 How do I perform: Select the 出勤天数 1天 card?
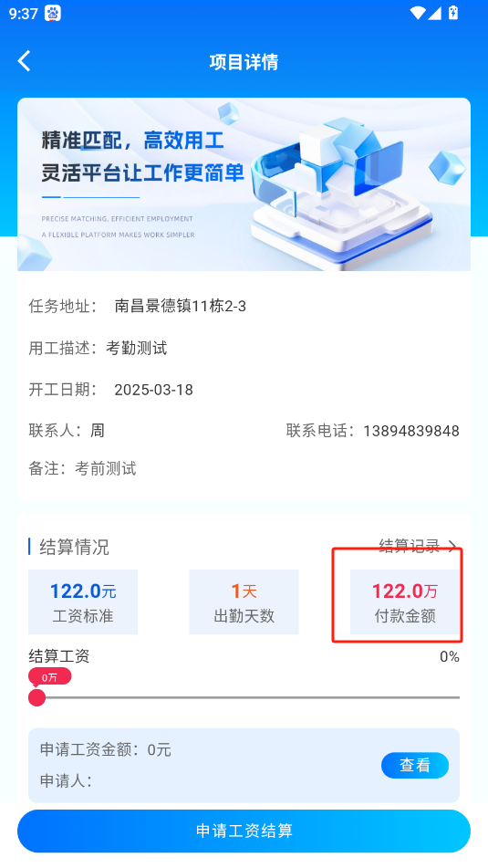(244, 601)
